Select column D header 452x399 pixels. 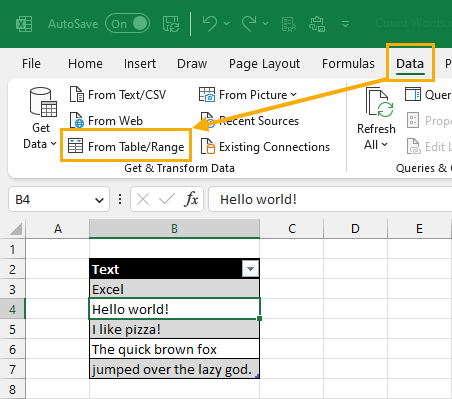[355, 229]
